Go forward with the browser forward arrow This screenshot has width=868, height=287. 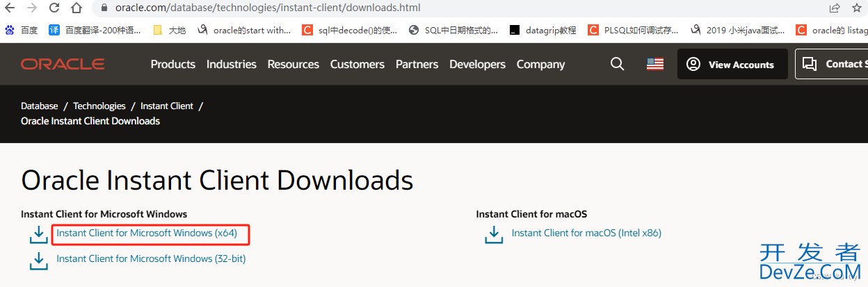coord(32,8)
